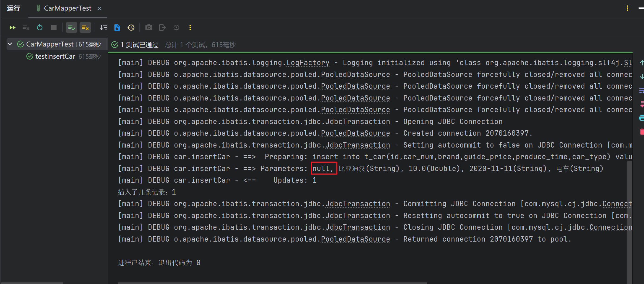Screen dimensions: 644x284
Task: Select the testInsertCar test result
Action: click(x=55, y=56)
